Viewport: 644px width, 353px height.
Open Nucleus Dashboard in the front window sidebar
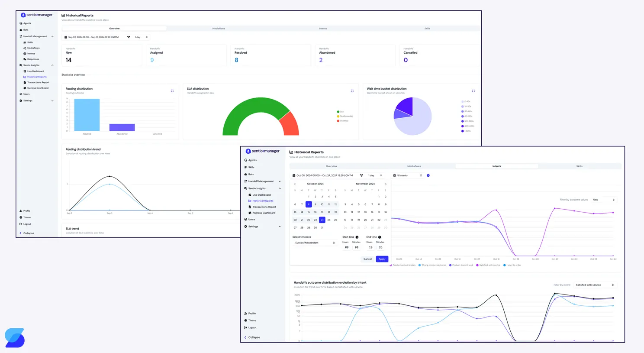(x=262, y=213)
